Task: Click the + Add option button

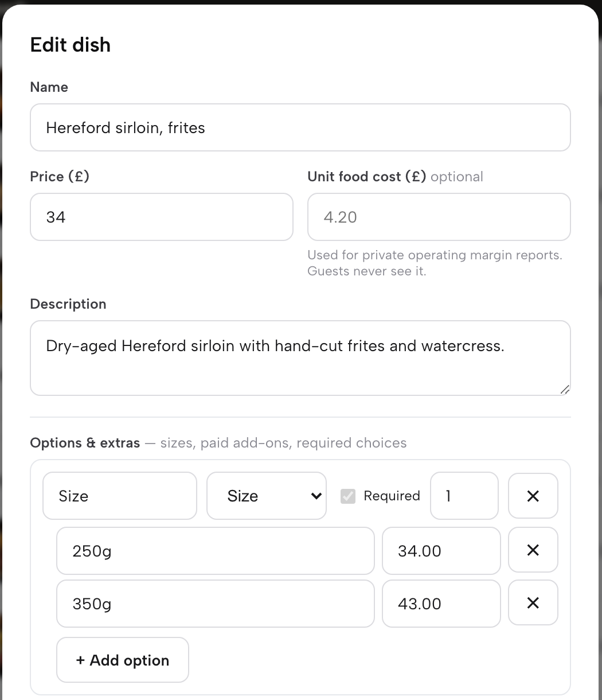Action: pos(123,660)
